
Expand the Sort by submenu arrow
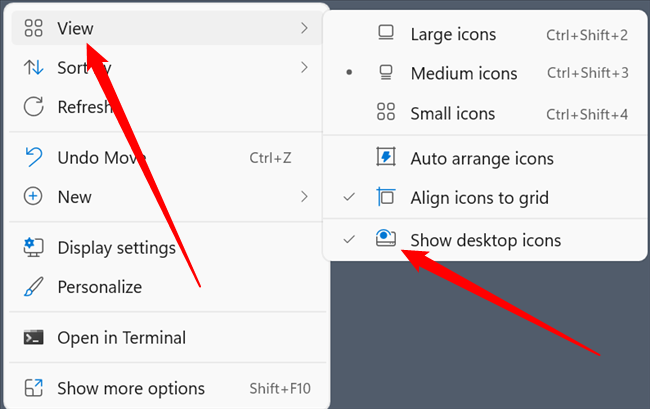coord(304,68)
